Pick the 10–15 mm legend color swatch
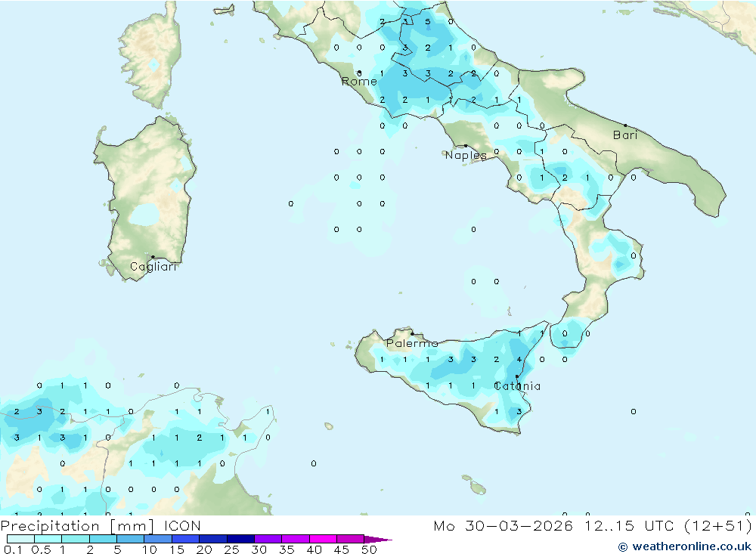Screen dimensions: 756x554 tap(158, 539)
